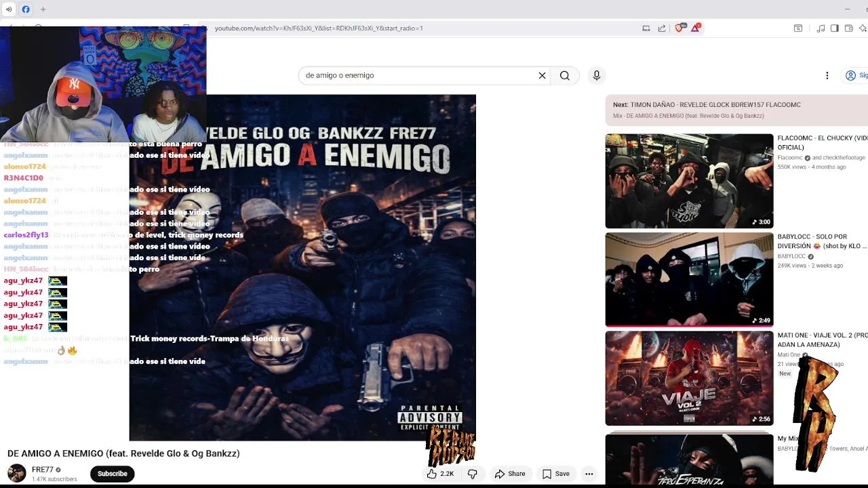Open the Zero Esperanza My Mix thumbnail
The width and height of the screenshot is (868, 488).
(x=689, y=461)
